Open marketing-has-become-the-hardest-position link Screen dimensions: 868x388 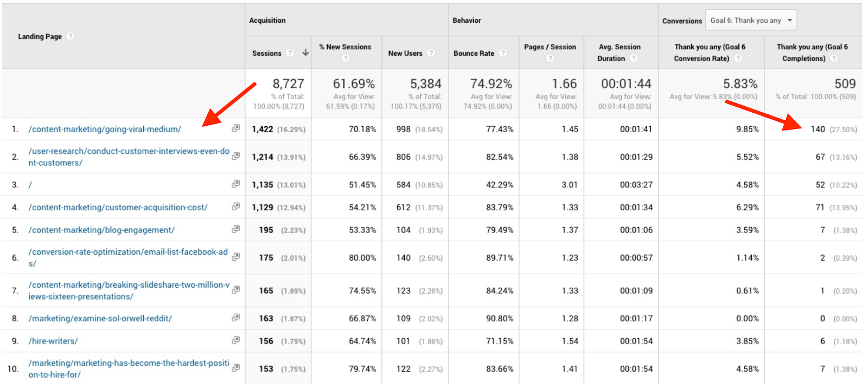point(129,368)
